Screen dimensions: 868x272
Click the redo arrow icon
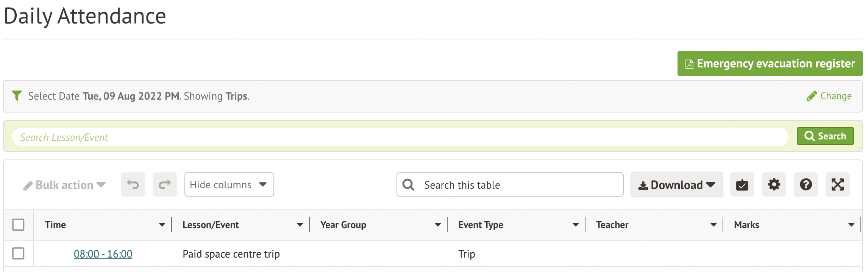click(x=165, y=185)
